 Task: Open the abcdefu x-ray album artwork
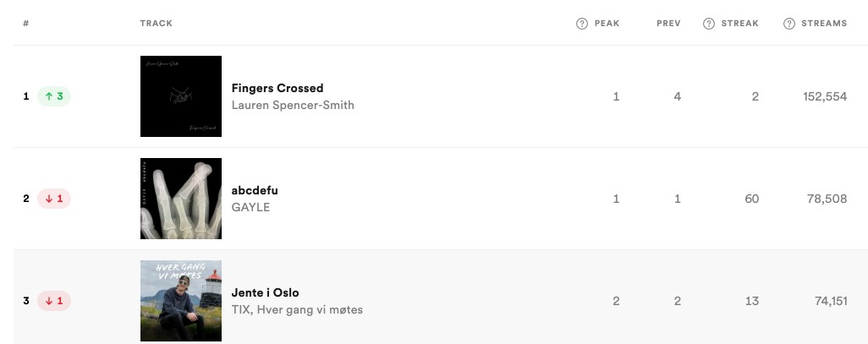pyautogui.click(x=181, y=199)
